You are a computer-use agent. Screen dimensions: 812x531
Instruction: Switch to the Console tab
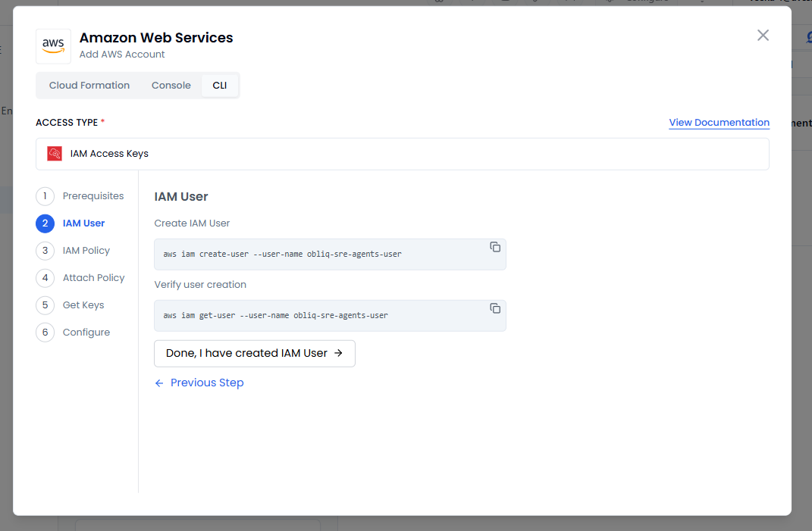pos(171,86)
